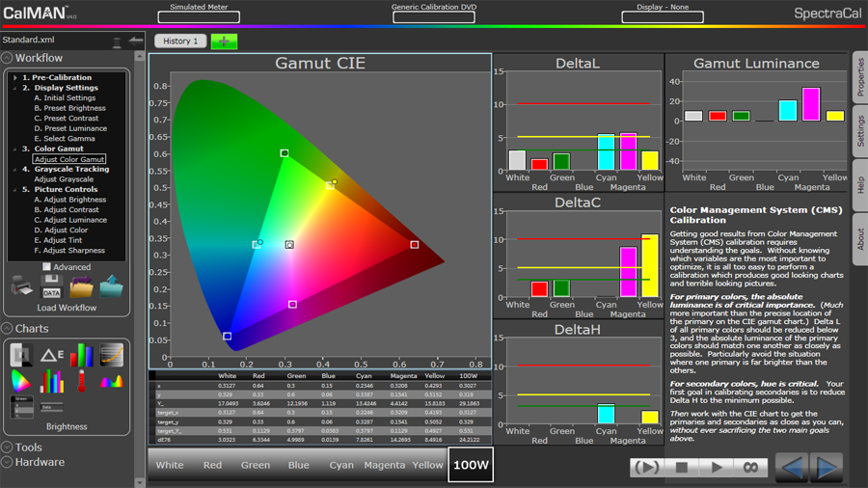Select the CIE gamut triangle chart icon

click(x=20, y=382)
